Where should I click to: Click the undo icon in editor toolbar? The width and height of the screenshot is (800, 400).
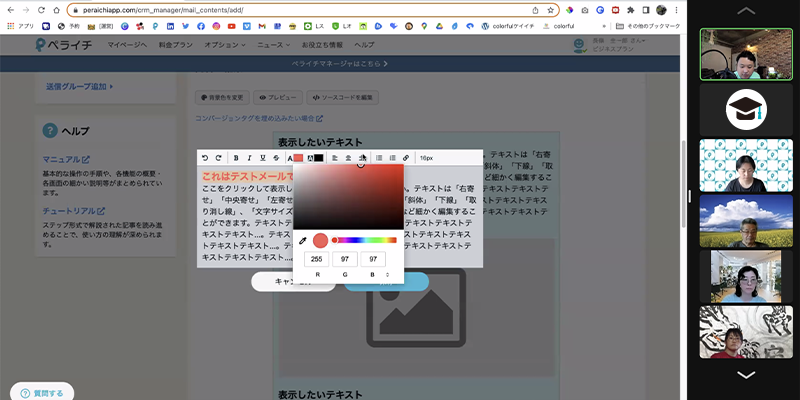click(x=206, y=158)
